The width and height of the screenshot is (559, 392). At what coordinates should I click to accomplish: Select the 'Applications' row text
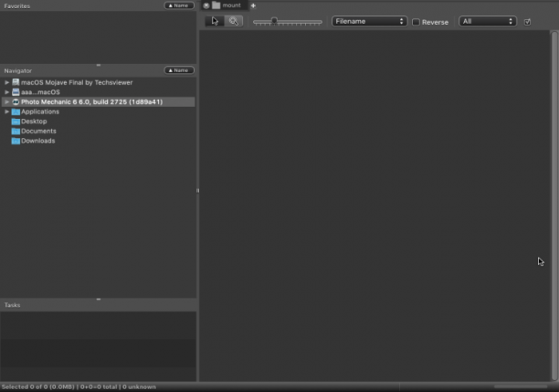[x=40, y=111]
